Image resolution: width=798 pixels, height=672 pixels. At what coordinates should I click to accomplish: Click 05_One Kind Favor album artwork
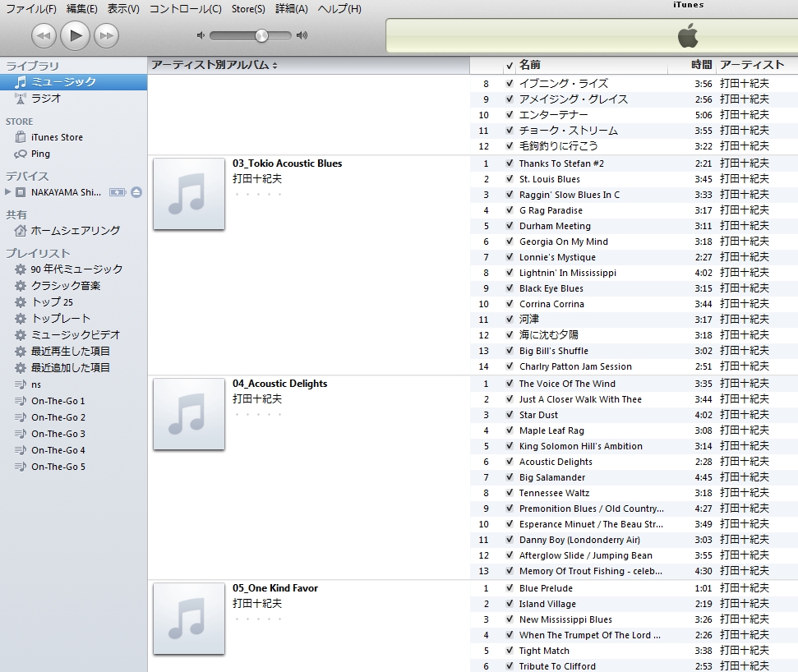pos(189,618)
